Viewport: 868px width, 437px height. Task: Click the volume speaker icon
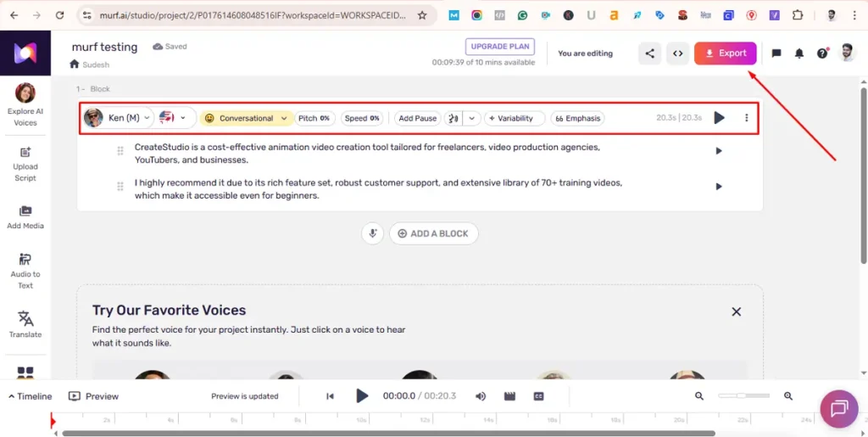point(481,396)
